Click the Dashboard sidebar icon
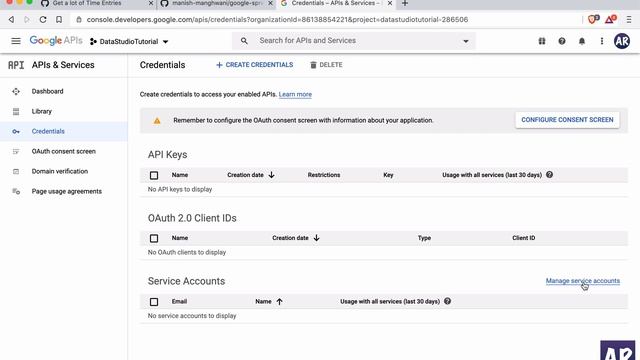 pos(16,91)
